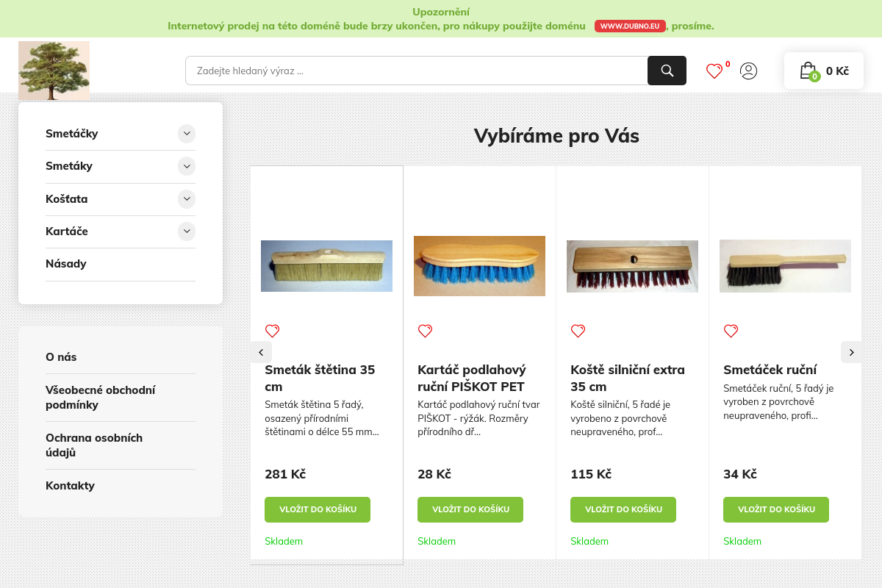Open the wishlist heart in header
This screenshot has width=882, height=588.
point(714,71)
